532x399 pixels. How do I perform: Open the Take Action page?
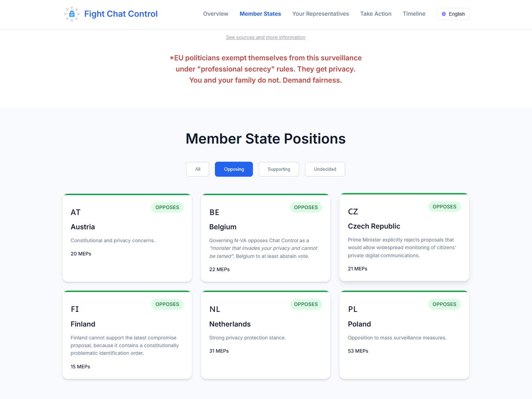tap(376, 14)
